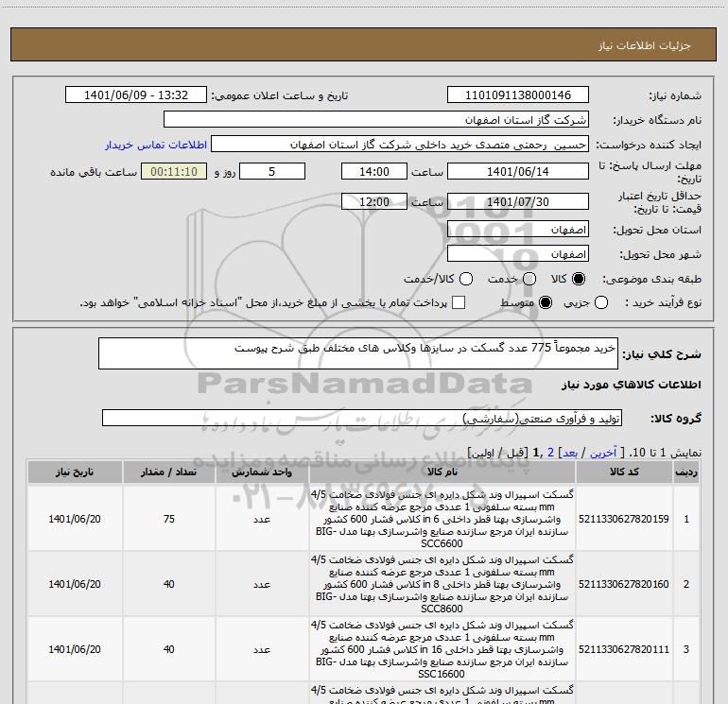Click item code 5211330627820159
728x704 pixels.
(x=624, y=519)
